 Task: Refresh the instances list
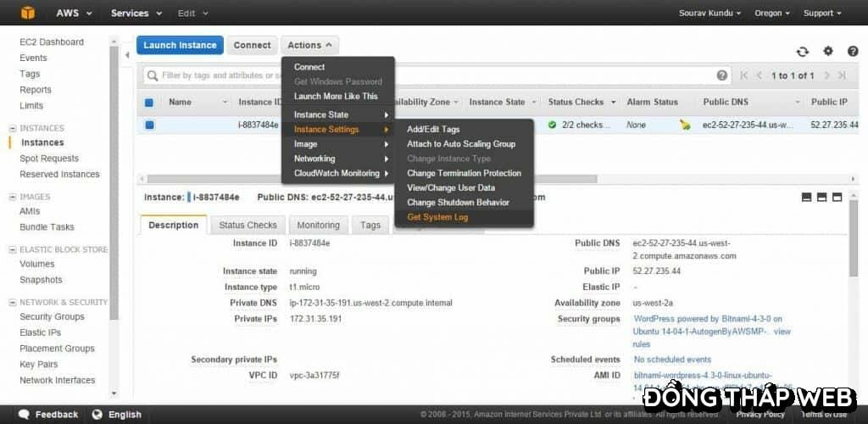[x=802, y=52]
